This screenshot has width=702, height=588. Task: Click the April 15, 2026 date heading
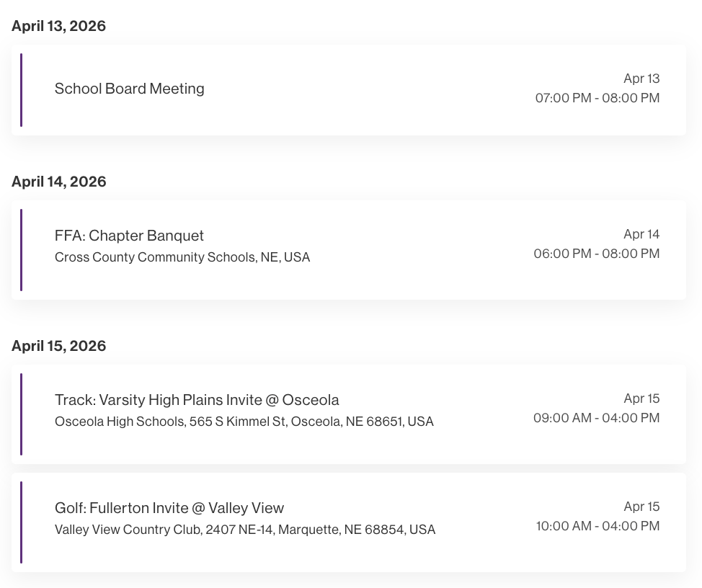(58, 346)
